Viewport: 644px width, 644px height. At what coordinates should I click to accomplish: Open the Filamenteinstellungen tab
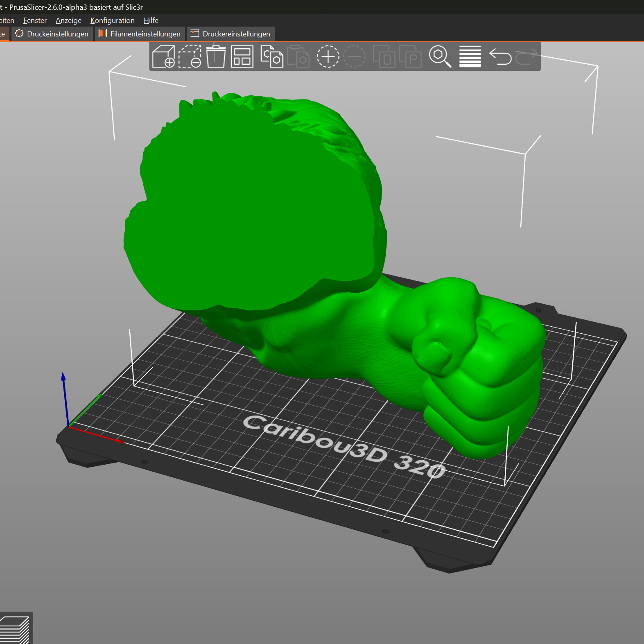point(140,34)
